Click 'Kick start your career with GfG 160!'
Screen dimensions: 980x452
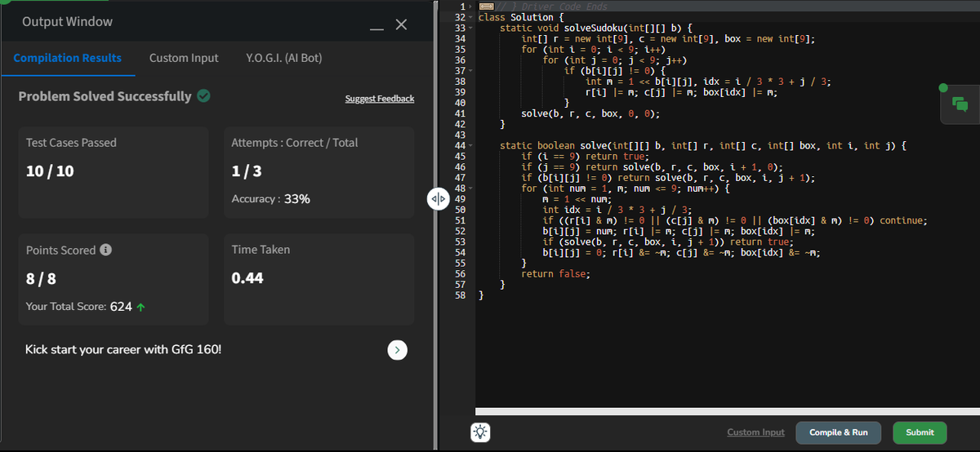click(123, 350)
